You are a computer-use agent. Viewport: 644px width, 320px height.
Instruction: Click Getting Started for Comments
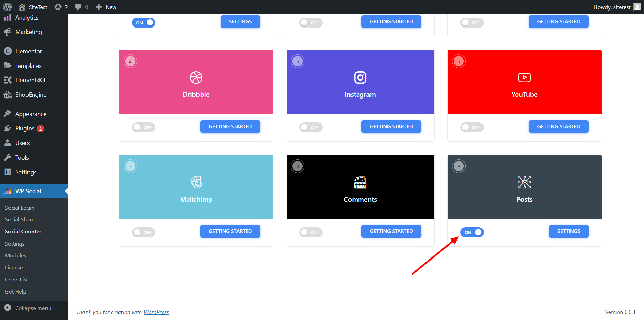391,231
